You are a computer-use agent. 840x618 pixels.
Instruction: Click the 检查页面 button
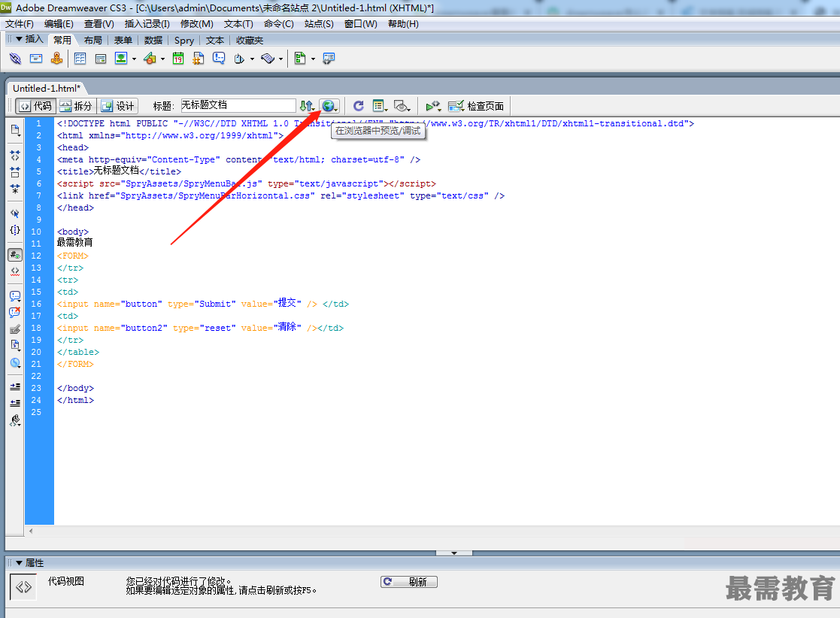tap(476, 106)
